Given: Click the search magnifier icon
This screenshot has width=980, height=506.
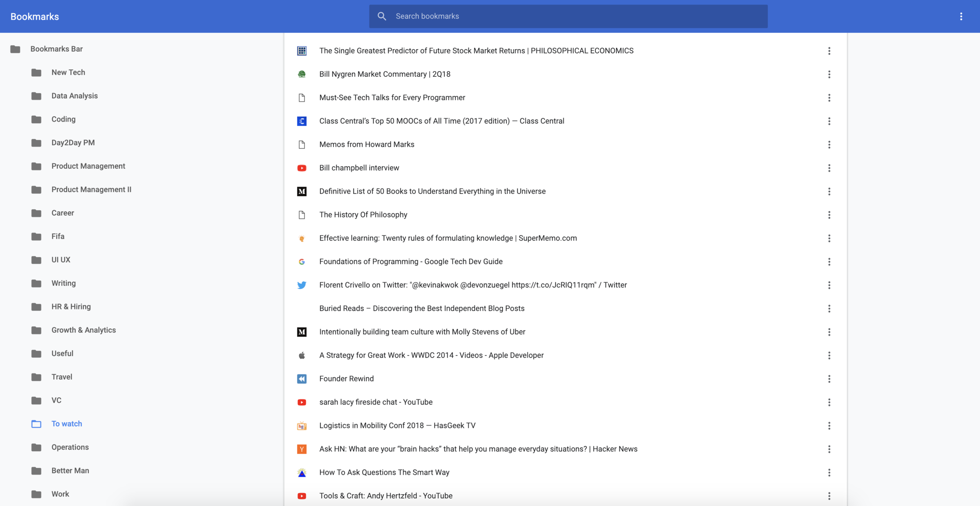Looking at the screenshot, I should [x=382, y=16].
